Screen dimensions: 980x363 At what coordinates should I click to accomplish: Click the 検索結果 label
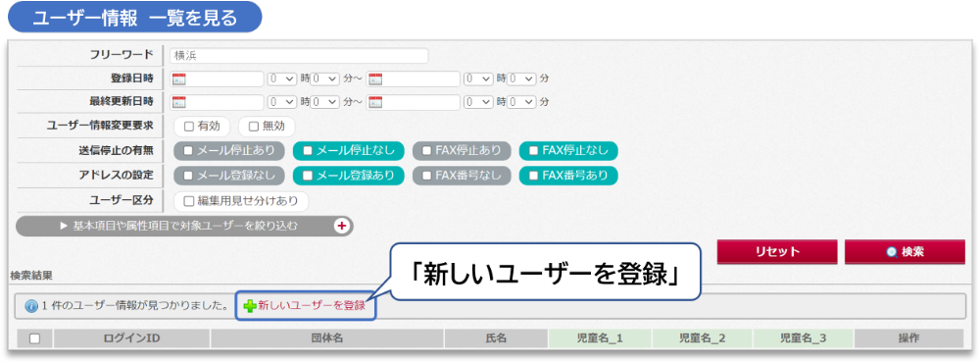click(x=31, y=275)
